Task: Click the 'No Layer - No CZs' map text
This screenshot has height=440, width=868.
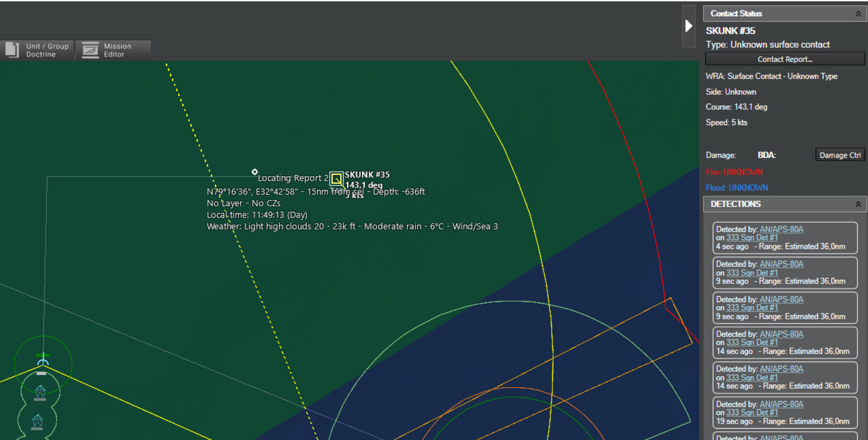Action: tap(243, 203)
